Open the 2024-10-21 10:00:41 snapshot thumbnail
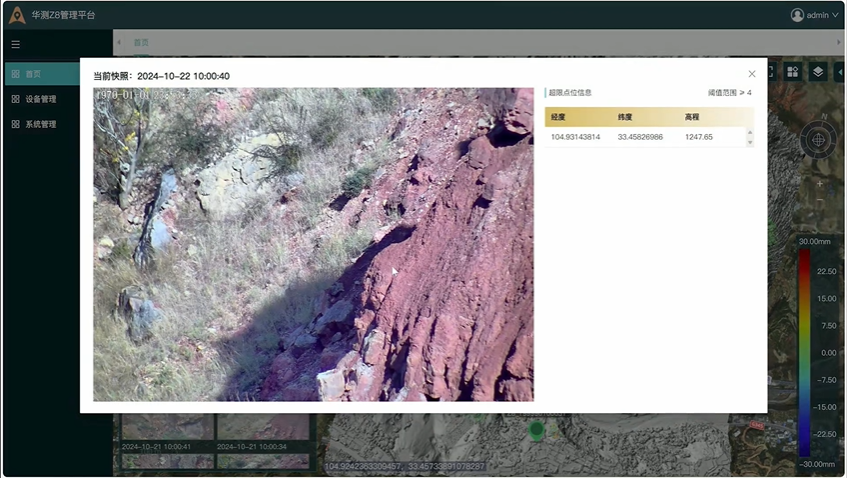Screen dimensions: 847x478 coord(167,433)
